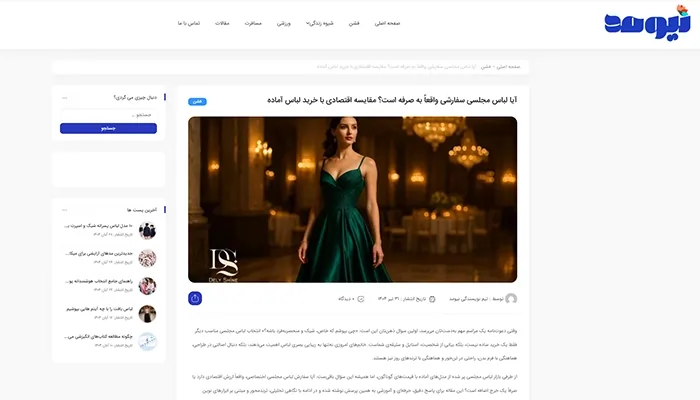The height and width of the screenshot is (400, 700).
Task: Open the blue site logo homepage link
Action: coord(647,23)
